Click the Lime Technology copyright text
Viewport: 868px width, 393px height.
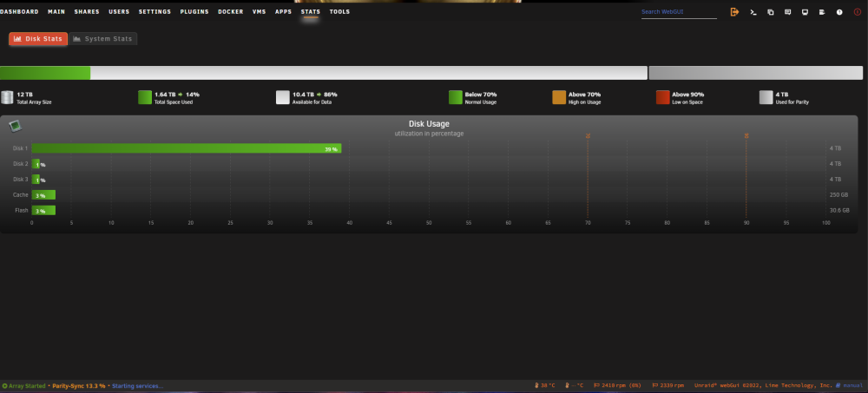point(763,386)
